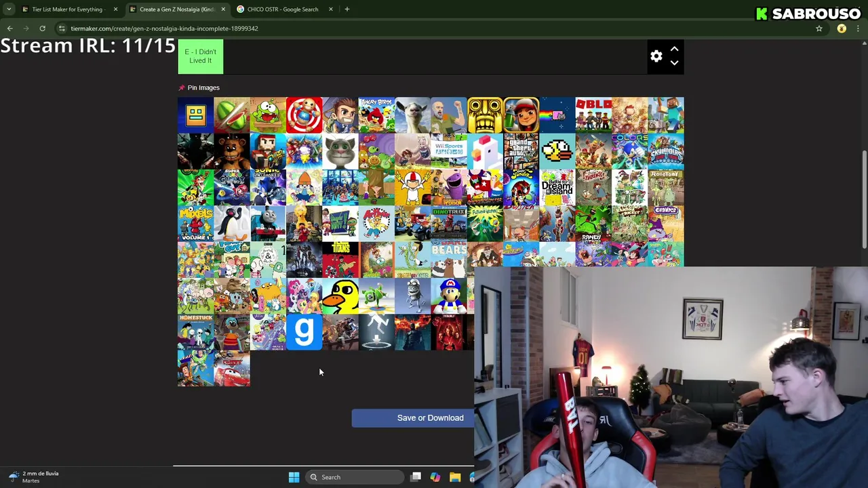Choose the yellow Duck Song image
Image resolution: width=868 pixels, height=488 pixels.
point(340,296)
